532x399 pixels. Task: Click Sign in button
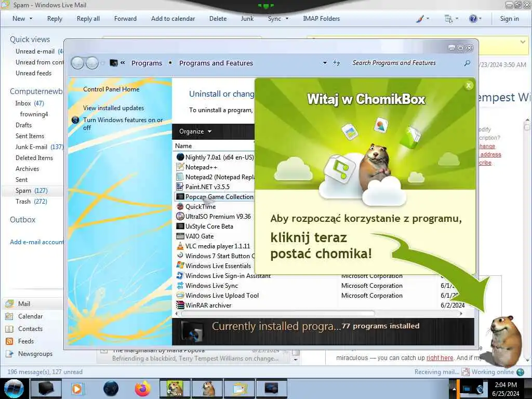(x=509, y=19)
